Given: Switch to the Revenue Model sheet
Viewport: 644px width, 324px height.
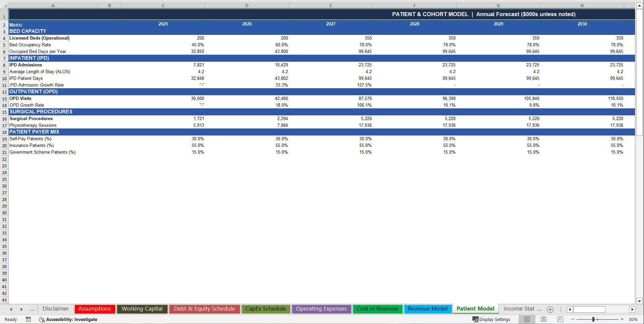Looking at the screenshot, I should tap(428, 309).
